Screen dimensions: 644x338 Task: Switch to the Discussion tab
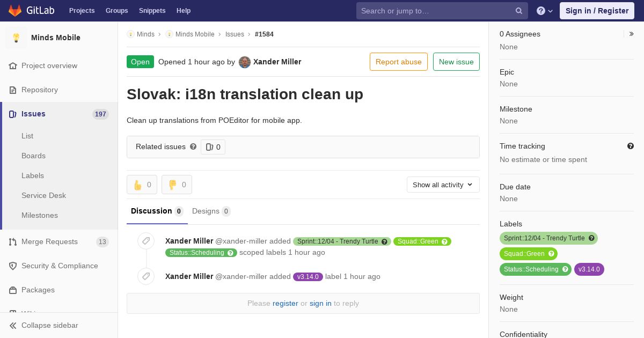[157, 211]
